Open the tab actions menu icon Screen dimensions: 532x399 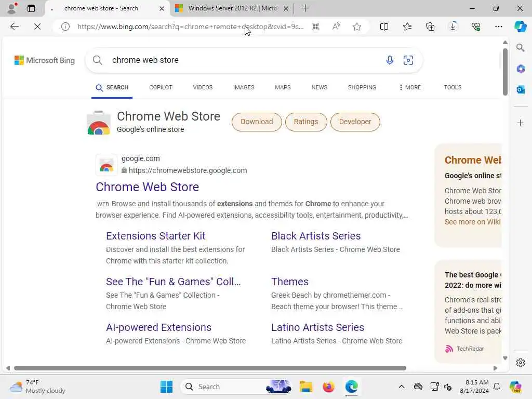[x=31, y=8]
